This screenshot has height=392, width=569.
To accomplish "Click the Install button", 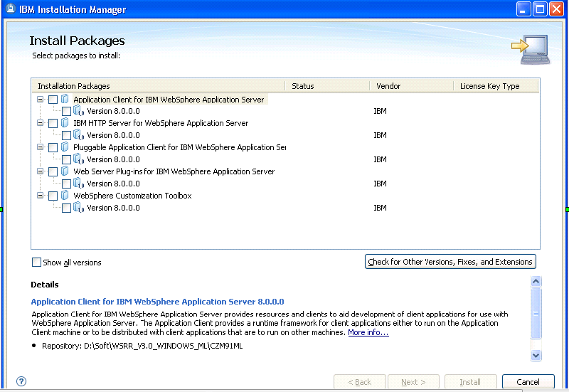I will 470,382.
